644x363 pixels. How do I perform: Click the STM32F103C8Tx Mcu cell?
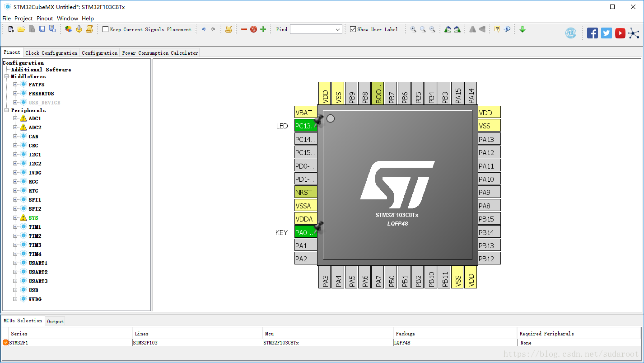tap(328, 343)
